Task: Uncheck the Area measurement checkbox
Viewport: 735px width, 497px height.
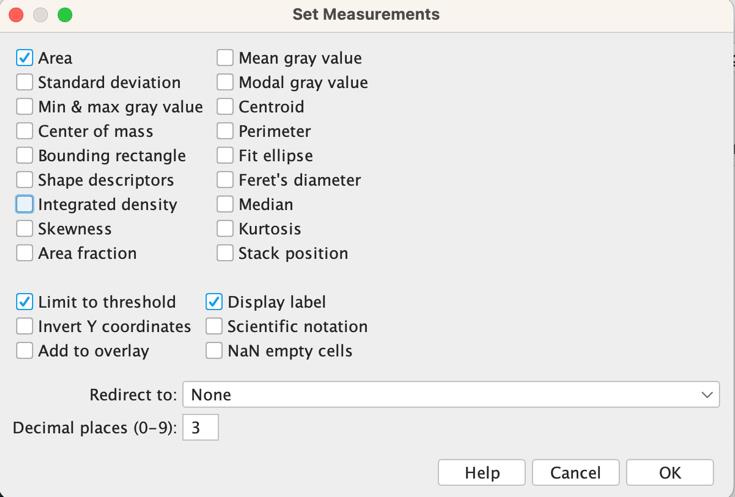Action: click(x=24, y=58)
